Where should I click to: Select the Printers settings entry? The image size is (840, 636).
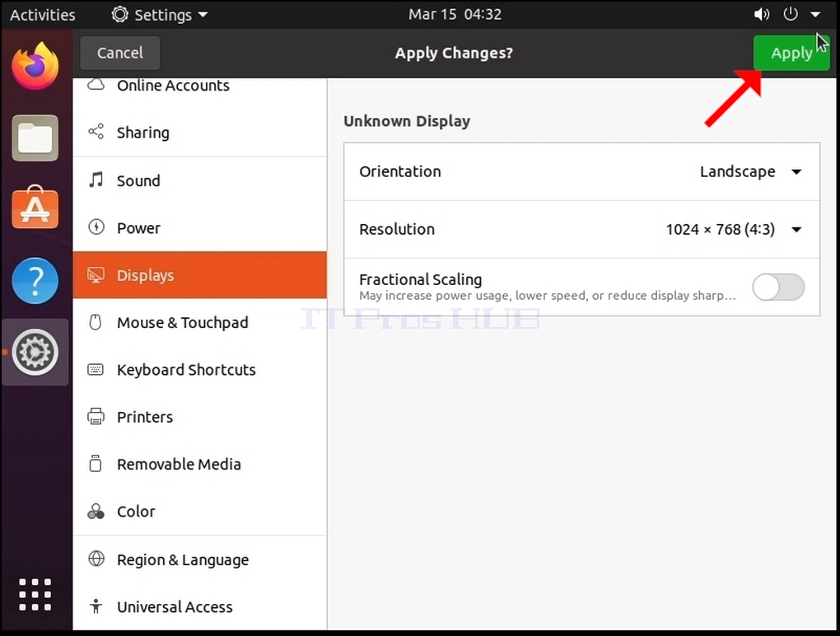pos(200,417)
